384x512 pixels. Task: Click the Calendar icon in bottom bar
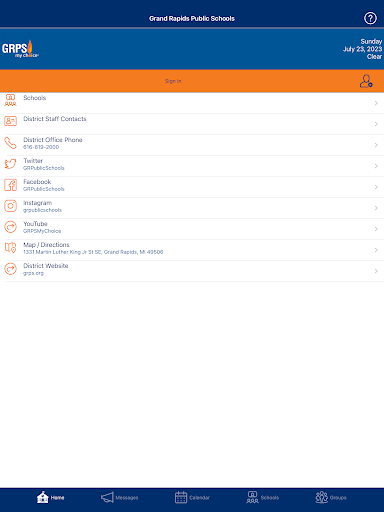(x=181, y=497)
